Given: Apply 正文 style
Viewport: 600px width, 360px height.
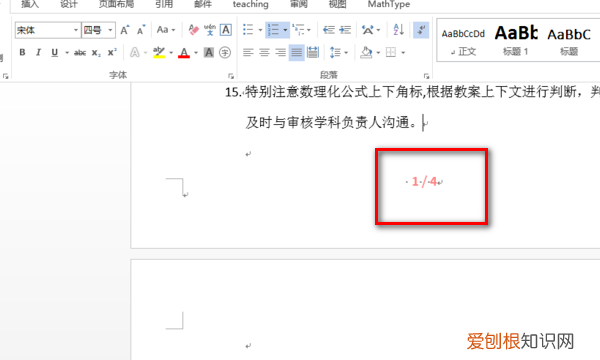Looking at the screenshot, I should click(x=463, y=41).
